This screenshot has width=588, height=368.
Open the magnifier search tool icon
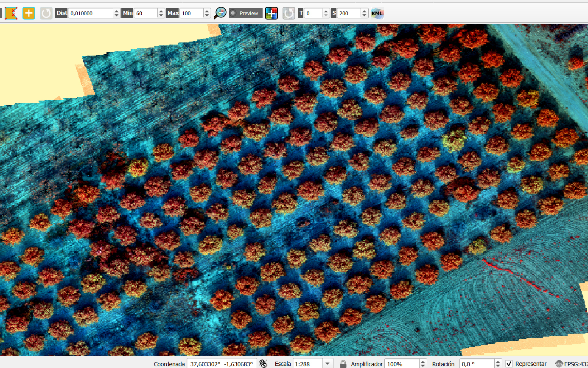(220, 13)
